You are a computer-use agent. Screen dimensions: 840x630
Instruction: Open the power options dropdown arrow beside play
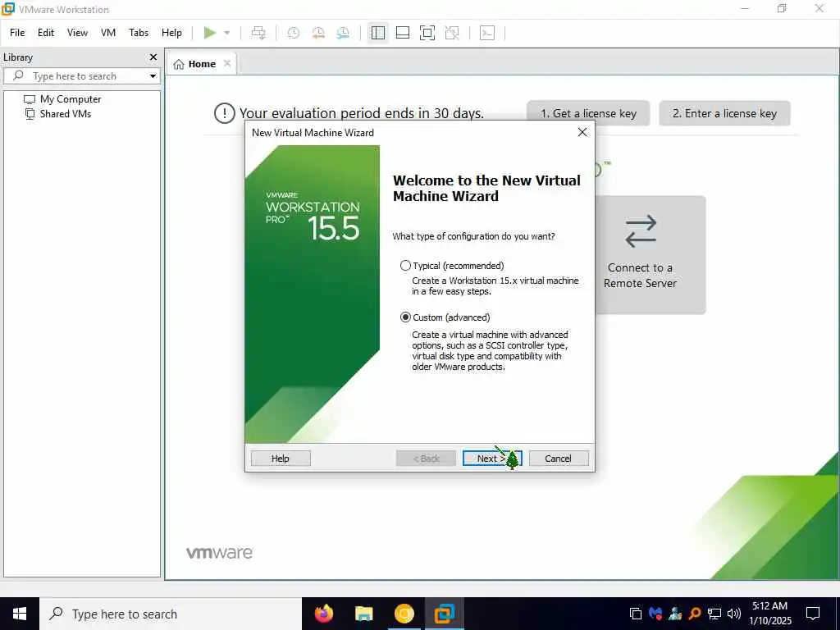pos(226,33)
